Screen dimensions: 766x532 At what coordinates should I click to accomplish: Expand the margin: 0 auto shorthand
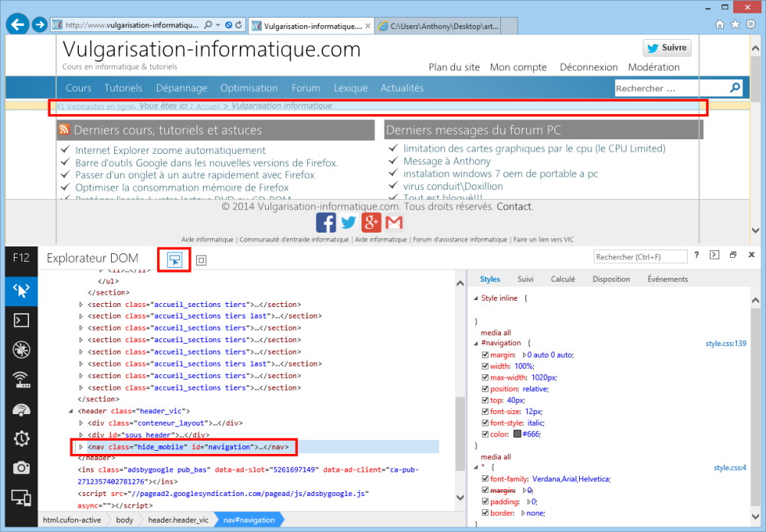pos(524,355)
